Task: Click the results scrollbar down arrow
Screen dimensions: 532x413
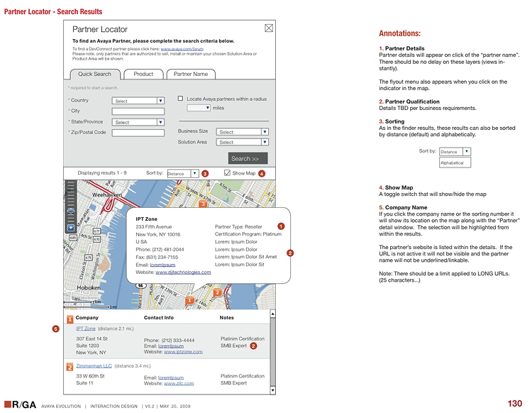Action: tap(273, 390)
